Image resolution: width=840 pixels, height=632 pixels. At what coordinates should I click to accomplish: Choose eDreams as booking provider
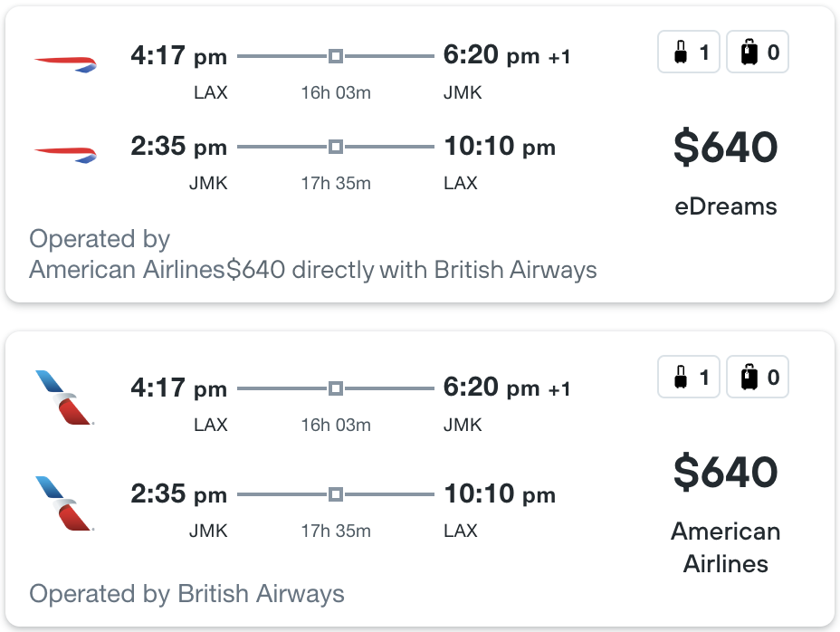coord(726,206)
